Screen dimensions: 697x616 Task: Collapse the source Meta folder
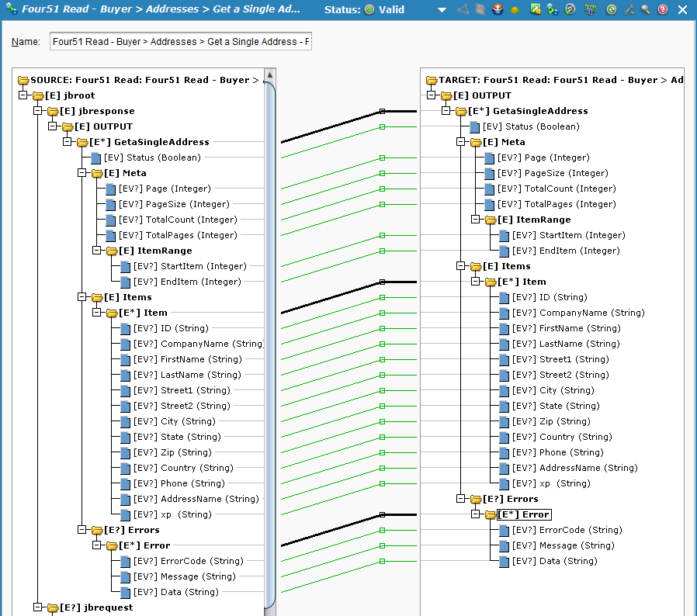82,173
